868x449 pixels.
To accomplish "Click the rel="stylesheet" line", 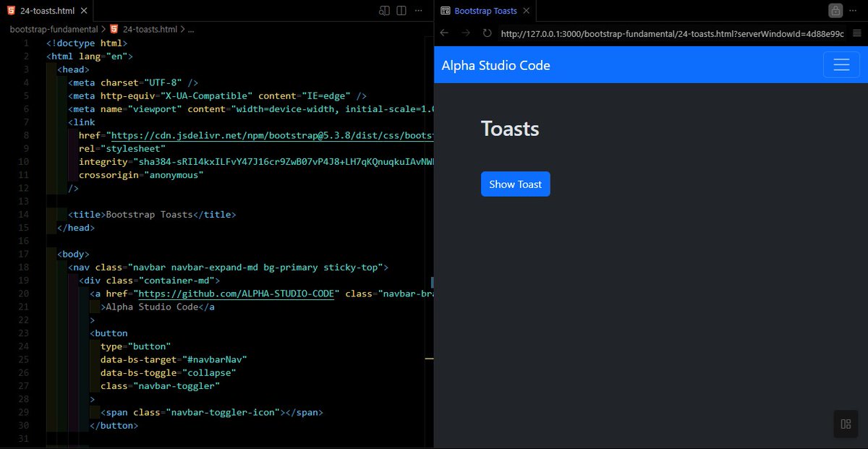I will pyautogui.click(x=122, y=148).
